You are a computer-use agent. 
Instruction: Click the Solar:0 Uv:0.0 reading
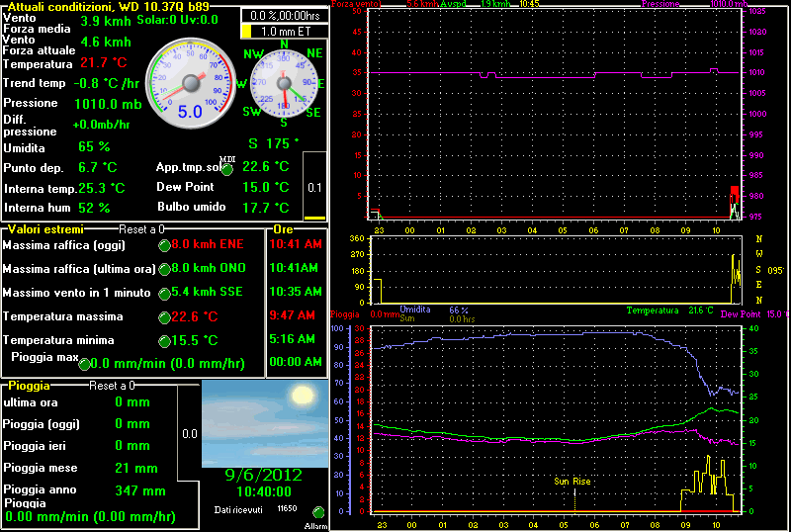pyautogui.click(x=178, y=20)
